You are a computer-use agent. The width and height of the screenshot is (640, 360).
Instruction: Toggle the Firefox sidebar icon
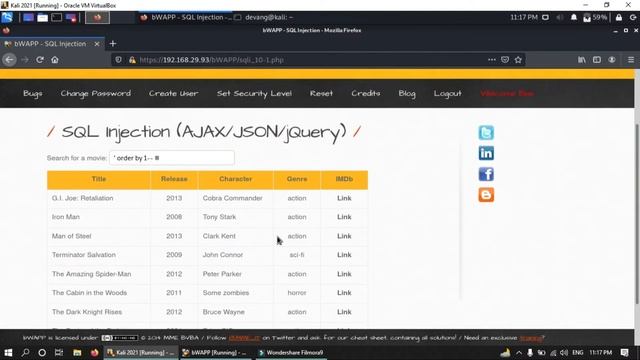coord(597,60)
